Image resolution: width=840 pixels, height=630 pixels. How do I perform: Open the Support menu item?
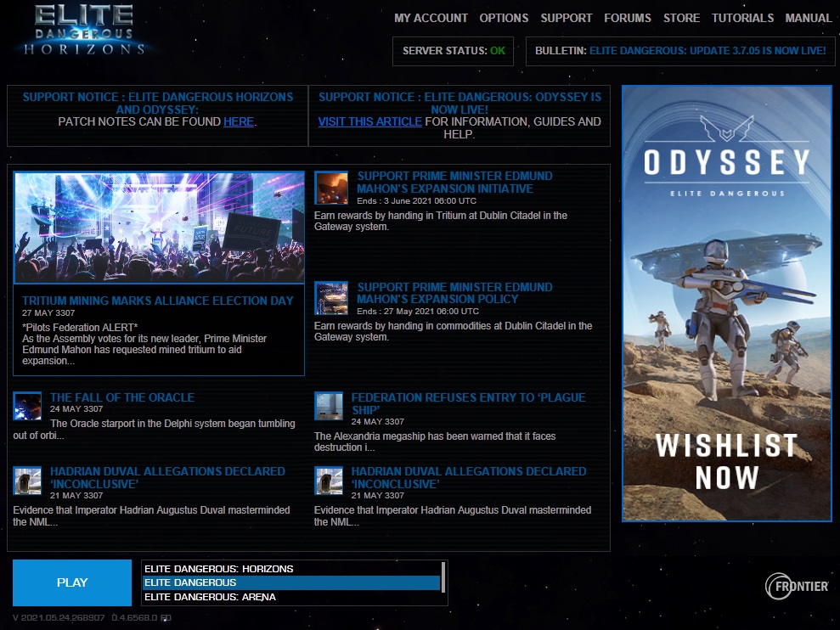[567, 18]
